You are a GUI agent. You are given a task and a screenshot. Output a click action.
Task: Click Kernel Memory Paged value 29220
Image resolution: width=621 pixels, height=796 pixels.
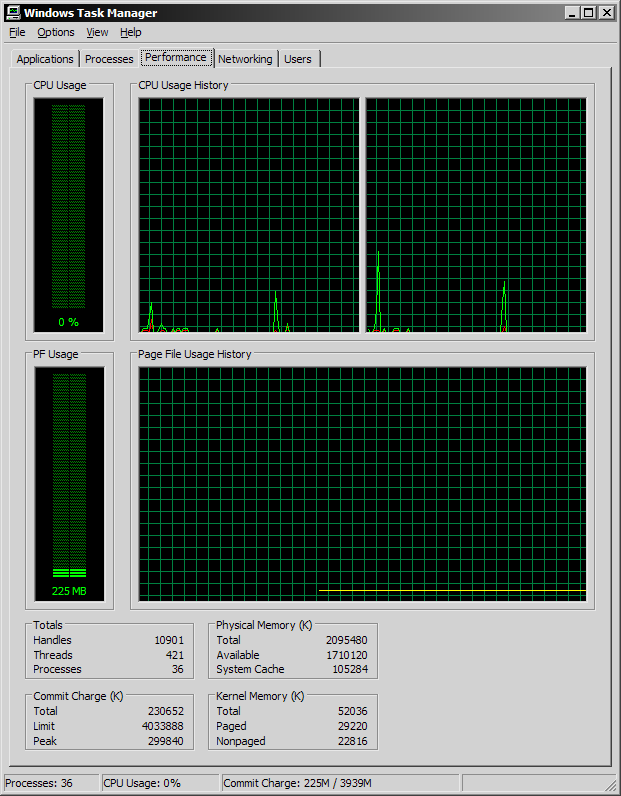tap(353, 726)
